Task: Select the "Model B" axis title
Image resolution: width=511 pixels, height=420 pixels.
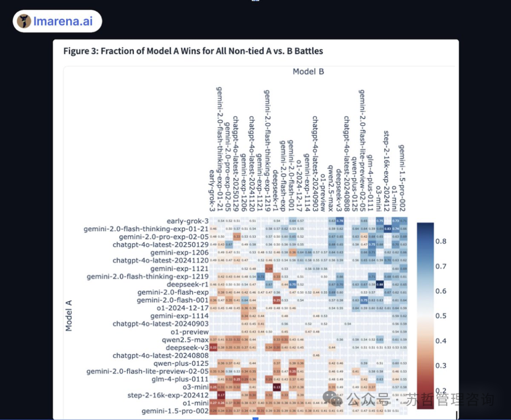Action: pos(308,71)
